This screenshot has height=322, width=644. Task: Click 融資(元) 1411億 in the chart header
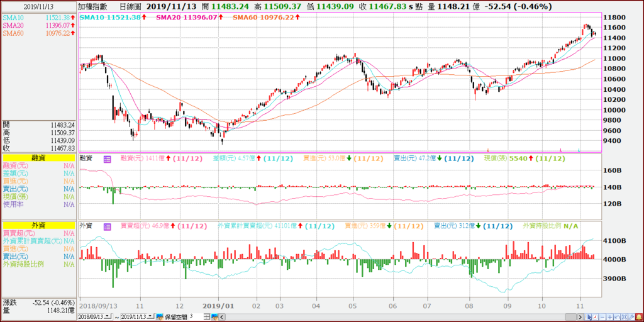[146, 158]
